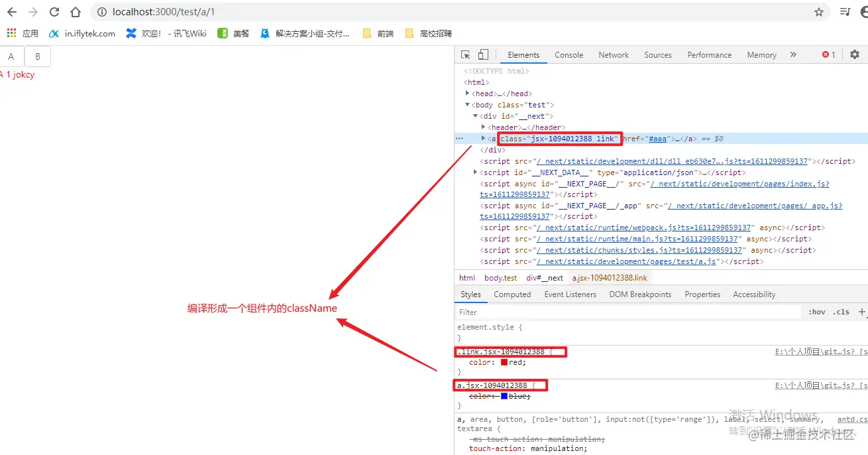Screen dimensions: 868x455
Task: Show more DevTools tabs chevron
Action: (x=793, y=55)
